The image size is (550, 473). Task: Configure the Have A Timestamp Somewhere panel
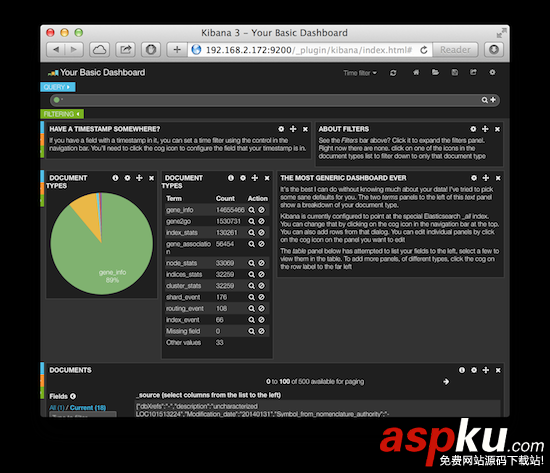[x=281, y=129]
